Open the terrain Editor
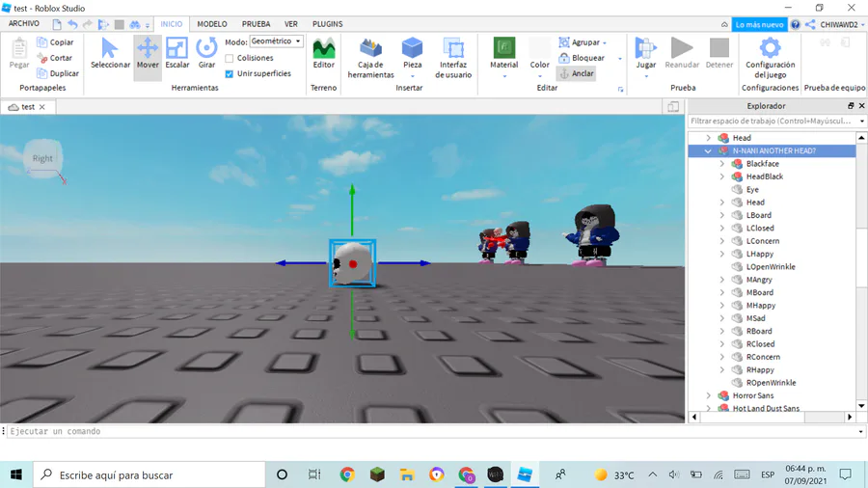 click(324, 54)
